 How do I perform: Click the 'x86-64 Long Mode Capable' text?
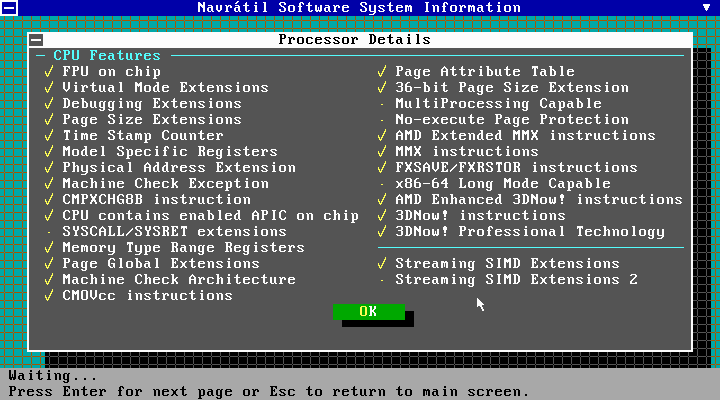click(x=503, y=184)
